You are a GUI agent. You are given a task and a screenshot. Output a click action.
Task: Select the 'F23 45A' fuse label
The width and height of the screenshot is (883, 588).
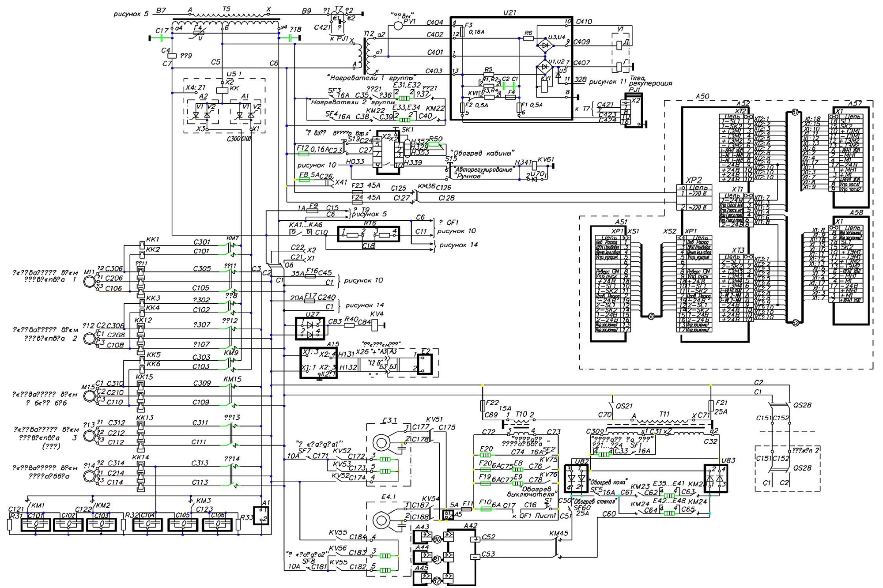[366, 186]
